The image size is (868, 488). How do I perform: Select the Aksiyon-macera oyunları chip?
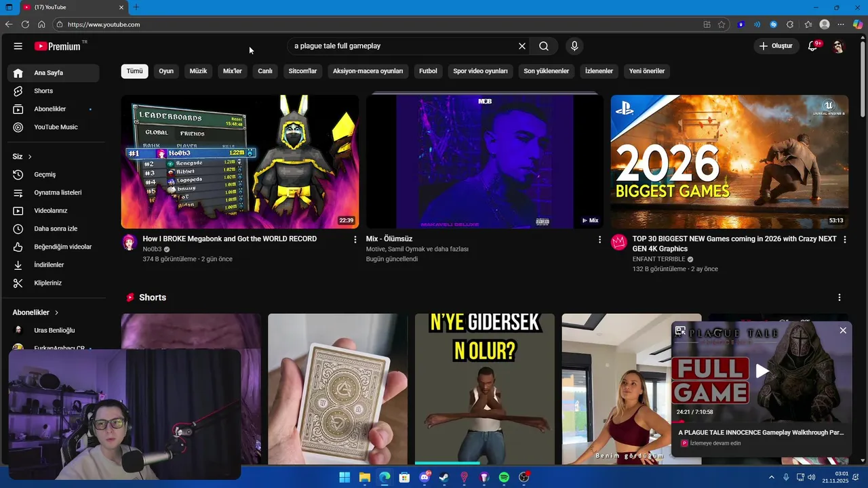click(x=368, y=70)
